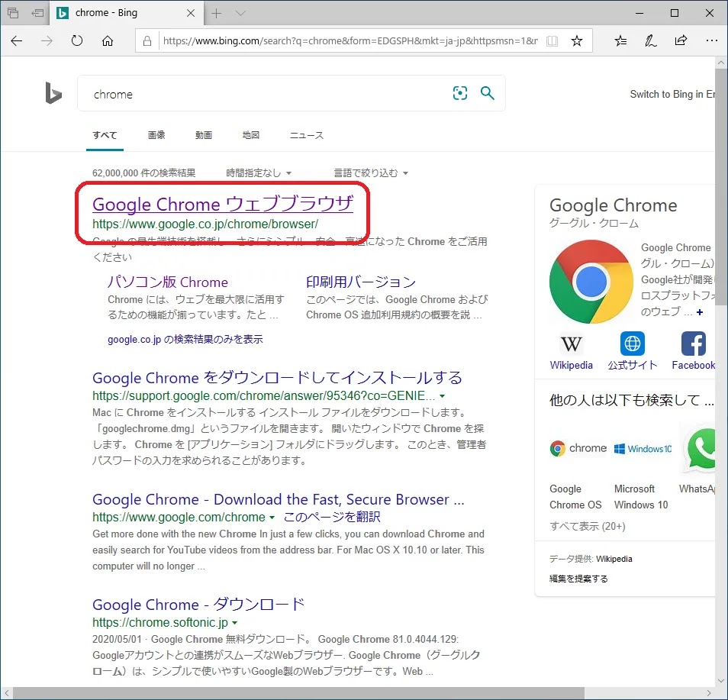The image size is (728, 700).
Task: Click vertical scrollbar down arrow
Action: click(x=720, y=680)
